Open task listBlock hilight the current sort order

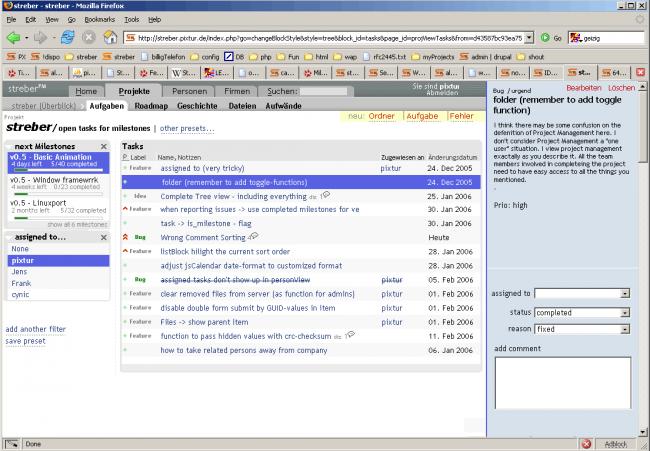[x=225, y=252]
